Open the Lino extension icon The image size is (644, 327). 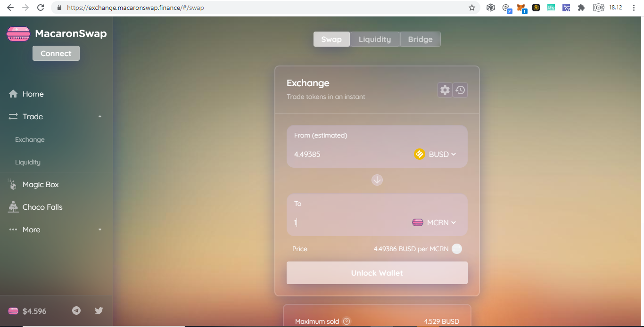tap(551, 8)
